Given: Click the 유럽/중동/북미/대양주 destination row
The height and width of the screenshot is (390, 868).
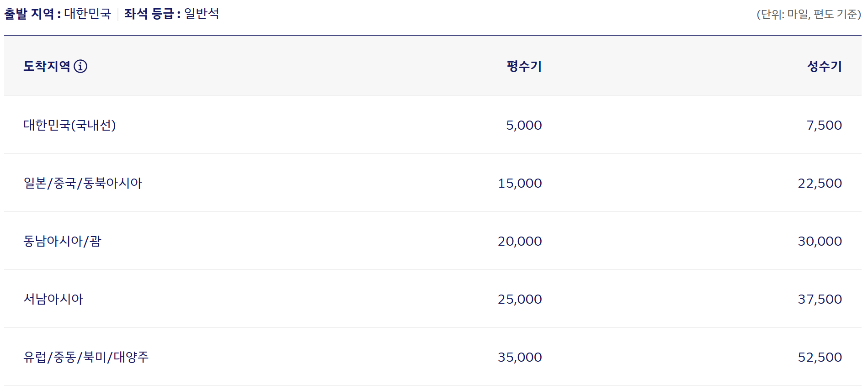Looking at the screenshot, I should click(433, 357).
